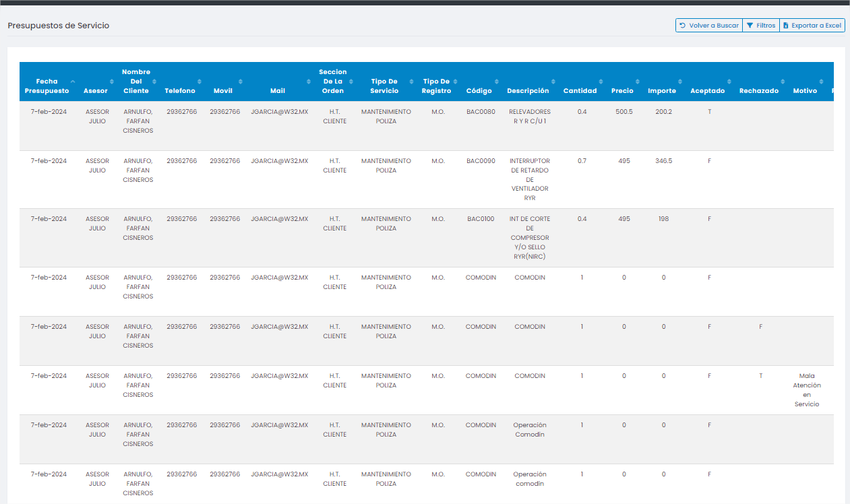Screen dimensions: 850x504
Task: Click the ASESOR JULIO cell in the BAC0100 row
Action: point(97,224)
